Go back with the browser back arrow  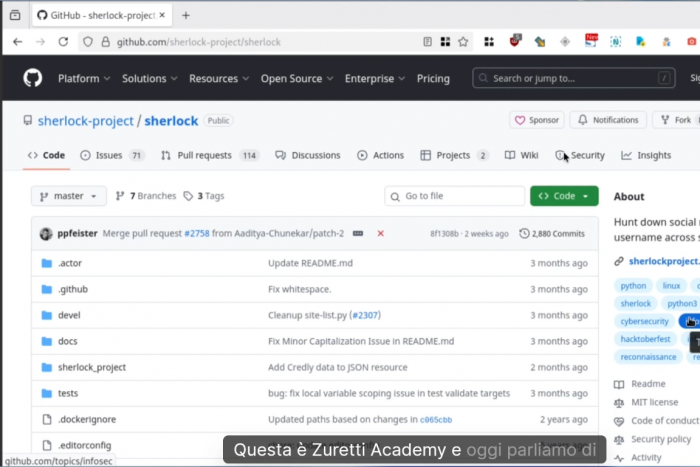click(x=17, y=42)
